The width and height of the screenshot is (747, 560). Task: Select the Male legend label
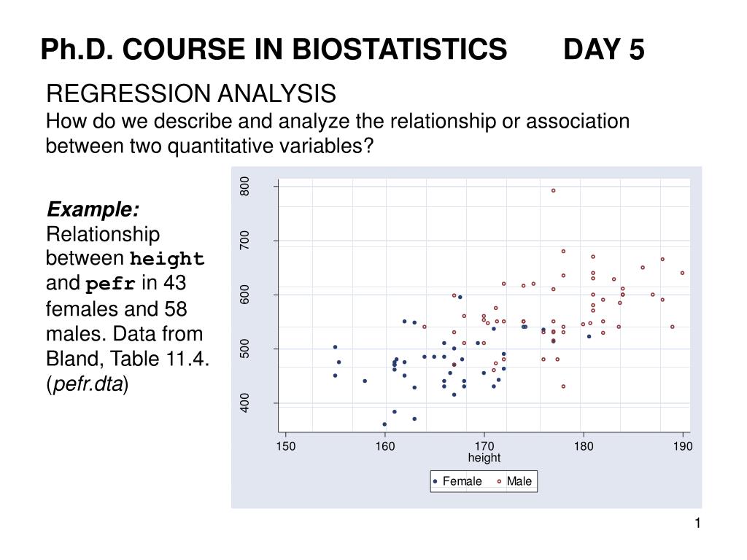(519, 481)
